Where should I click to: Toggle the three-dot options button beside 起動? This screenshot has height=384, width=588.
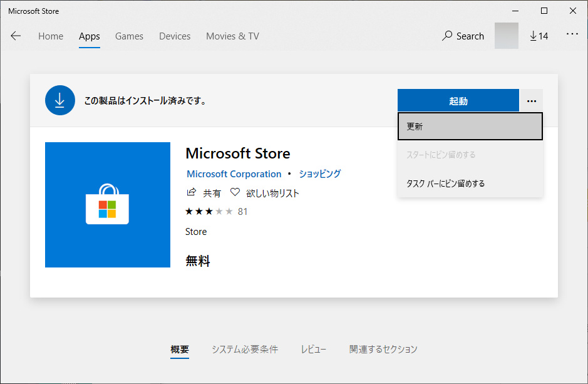click(532, 101)
